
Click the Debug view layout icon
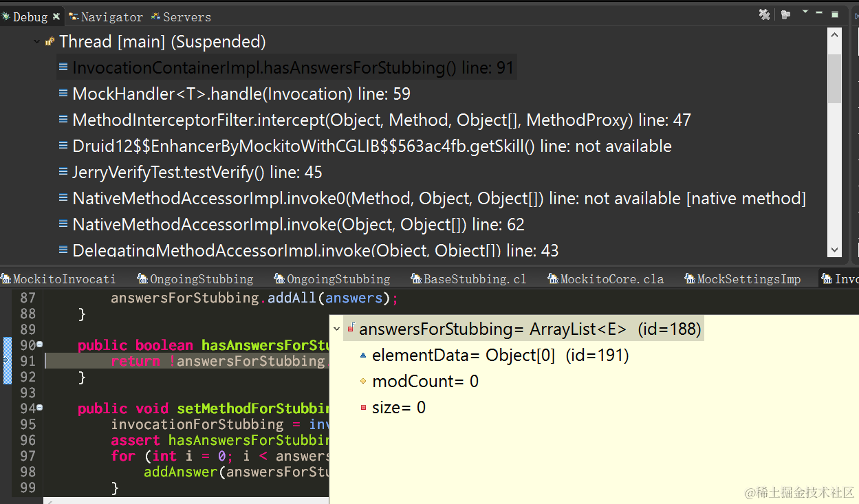(x=785, y=14)
